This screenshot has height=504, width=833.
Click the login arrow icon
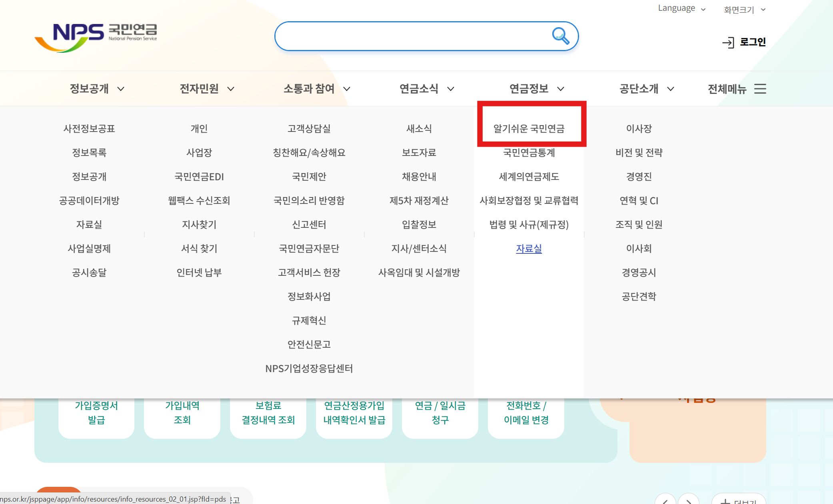[x=728, y=42]
